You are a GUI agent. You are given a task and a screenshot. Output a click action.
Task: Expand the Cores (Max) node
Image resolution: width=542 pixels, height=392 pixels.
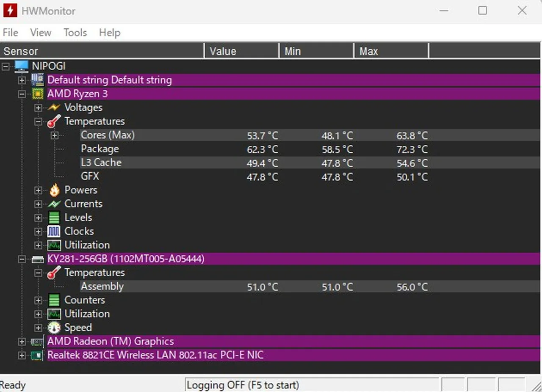tap(55, 135)
